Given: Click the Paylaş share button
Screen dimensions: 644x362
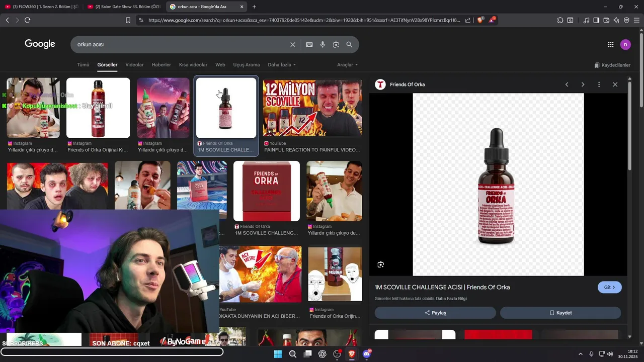Looking at the screenshot, I should pos(435,313).
